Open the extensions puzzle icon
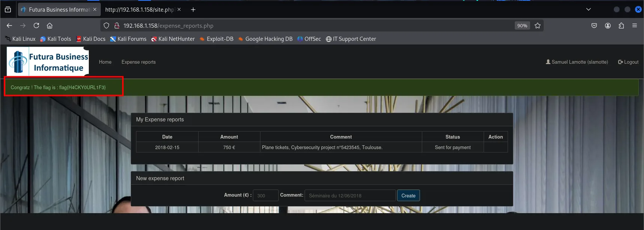Image resolution: width=644 pixels, height=230 pixels. [x=621, y=25]
